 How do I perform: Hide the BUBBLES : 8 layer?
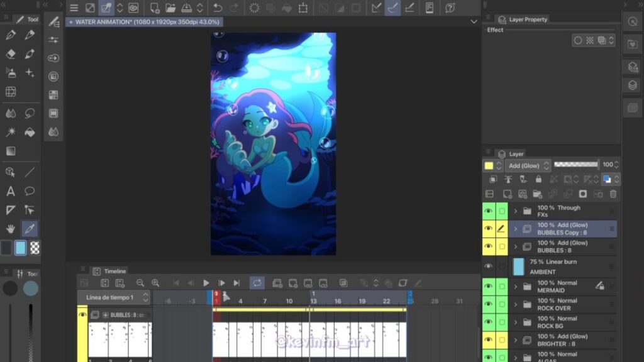[x=488, y=246]
